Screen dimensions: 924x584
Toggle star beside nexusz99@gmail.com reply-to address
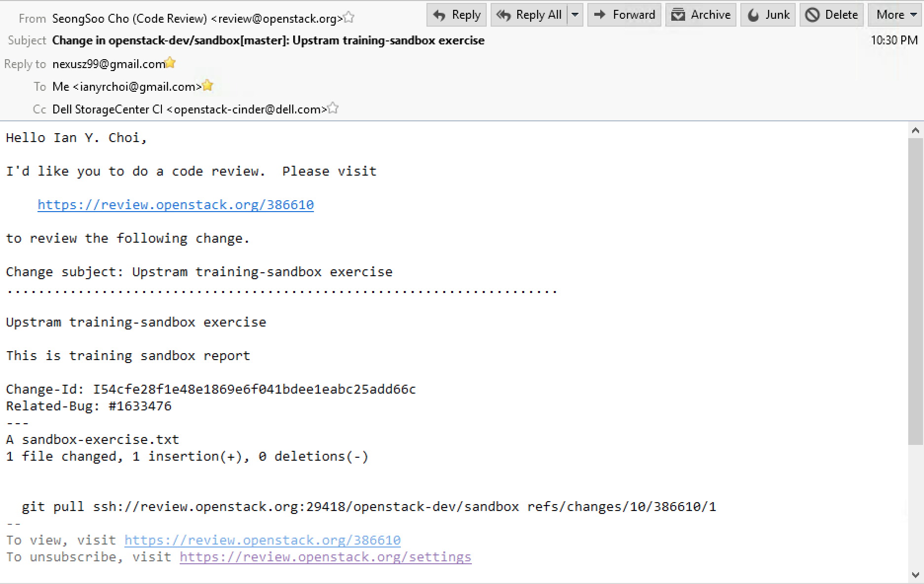[x=170, y=63]
